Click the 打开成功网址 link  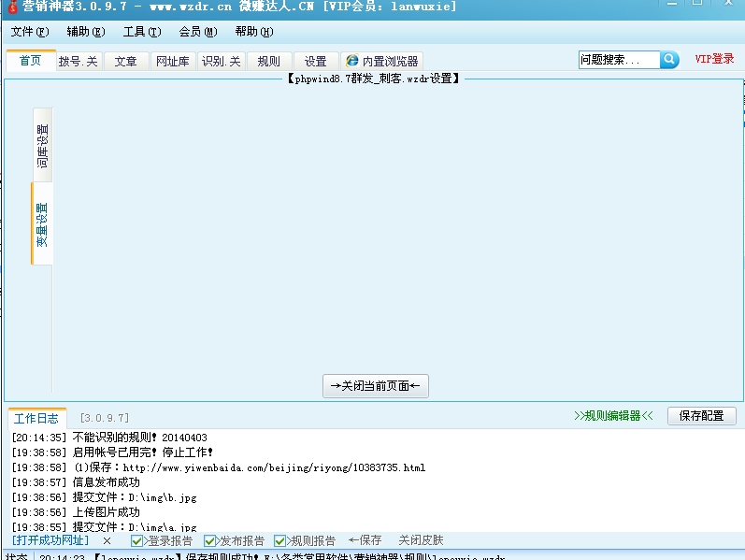coord(50,540)
